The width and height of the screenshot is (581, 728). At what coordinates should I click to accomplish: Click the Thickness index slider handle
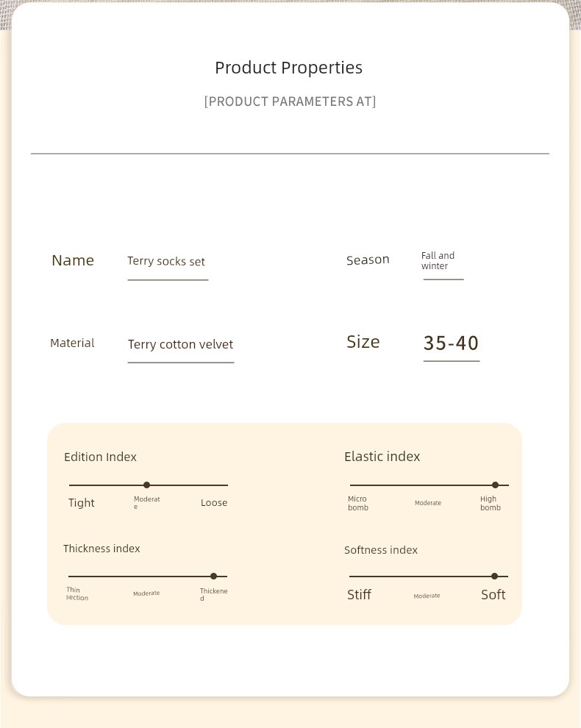(x=213, y=577)
